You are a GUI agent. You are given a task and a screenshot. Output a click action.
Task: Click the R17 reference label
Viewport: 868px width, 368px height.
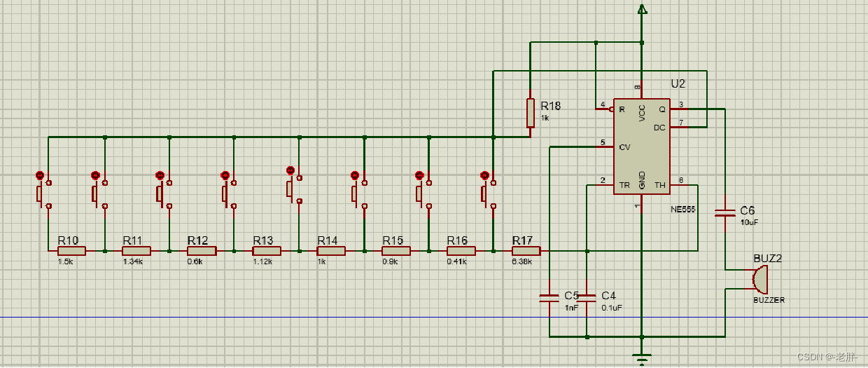[x=523, y=240]
